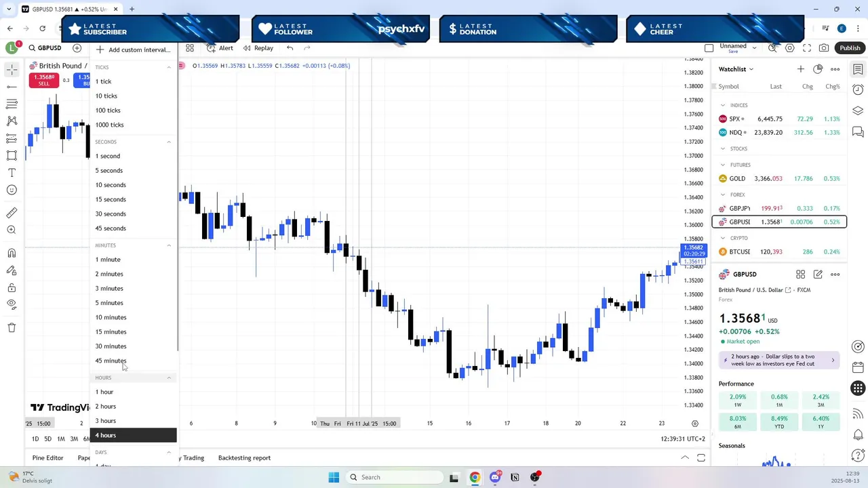This screenshot has width=868, height=488.
Task: Click the plus compare symbol icon
Action: click(x=77, y=48)
